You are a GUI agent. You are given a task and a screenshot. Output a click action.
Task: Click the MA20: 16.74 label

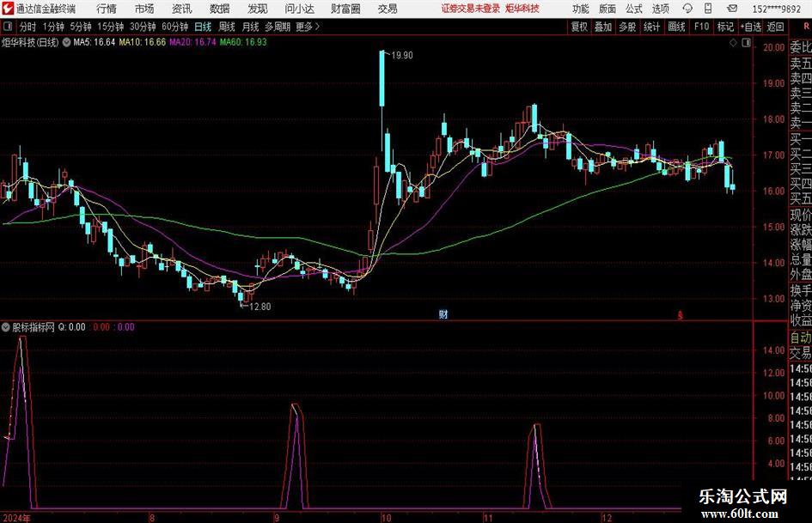point(192,42)
